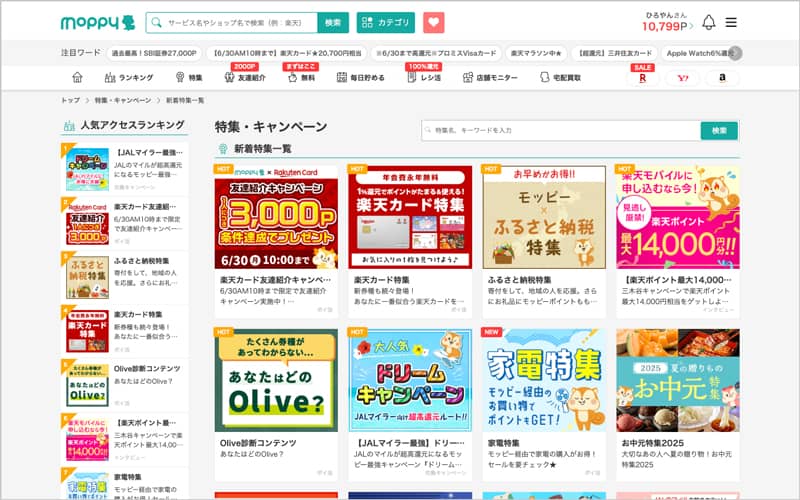
Task: Click the campaign 検索 button
Action: [719, 131]
